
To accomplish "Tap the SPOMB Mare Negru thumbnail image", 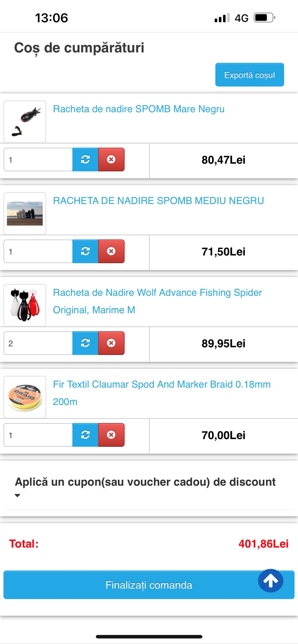I will tap(25, 122).
